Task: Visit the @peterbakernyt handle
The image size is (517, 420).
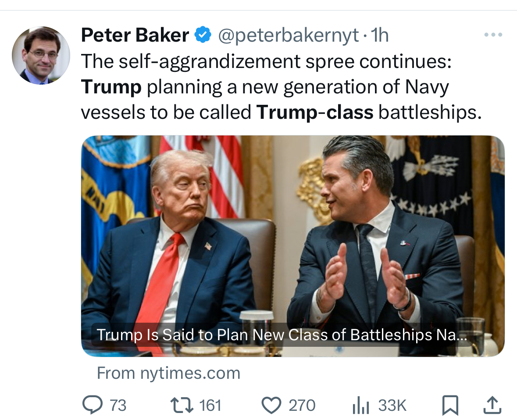Action: pyautogui.click(x=288, y=35)
